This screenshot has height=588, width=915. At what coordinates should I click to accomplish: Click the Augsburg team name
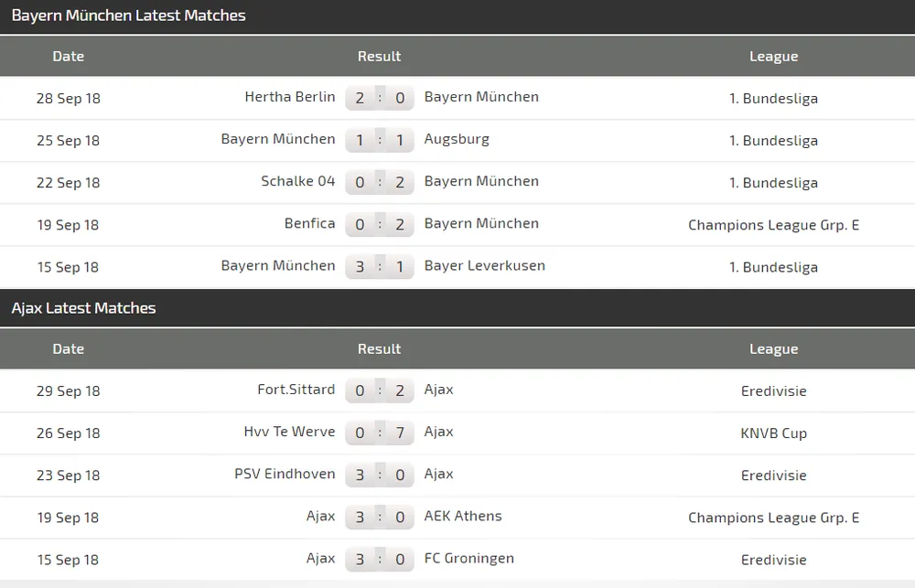[457, 139]
